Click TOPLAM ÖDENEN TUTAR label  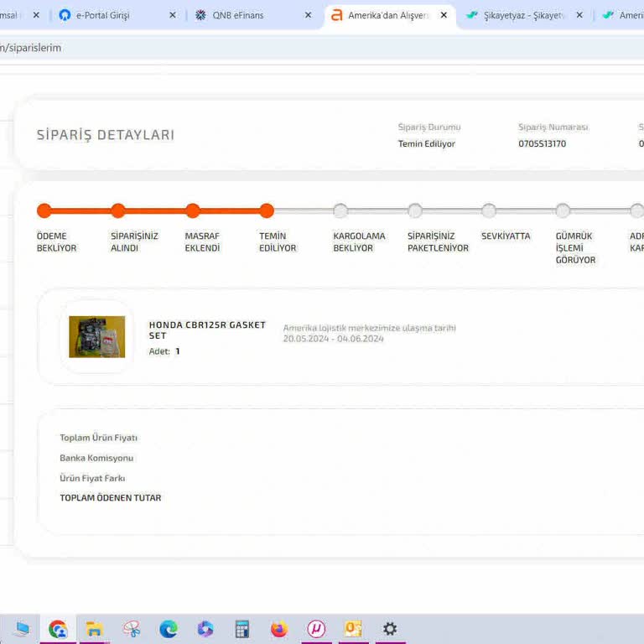click(x=111, y=498)
